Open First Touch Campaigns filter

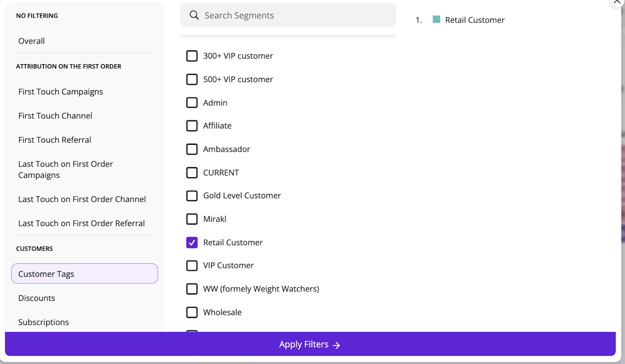point(61,92)
